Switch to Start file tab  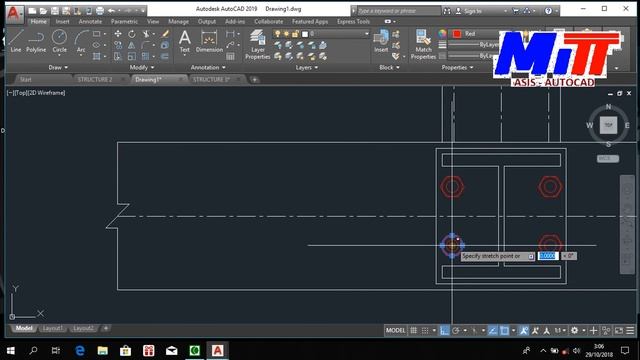pyautogui.click(x=26, y=79)
